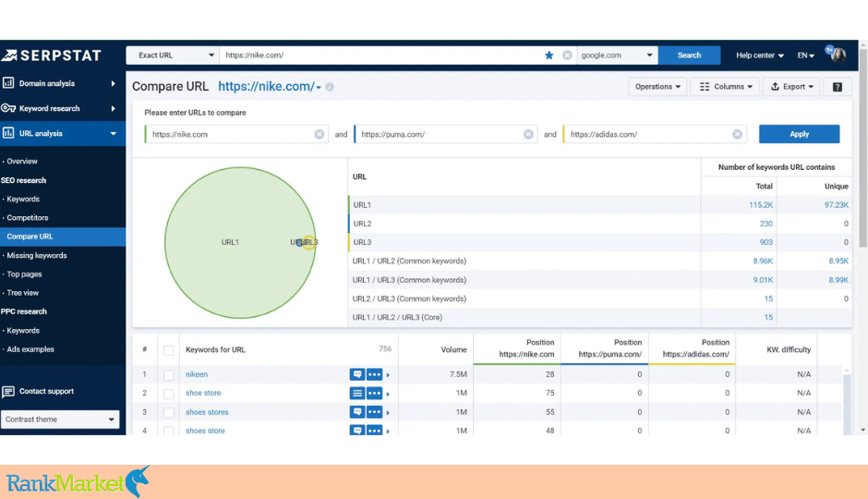Click the Keyword research key icon
Screen dimensions: 868x499
(x=8, y=108)
